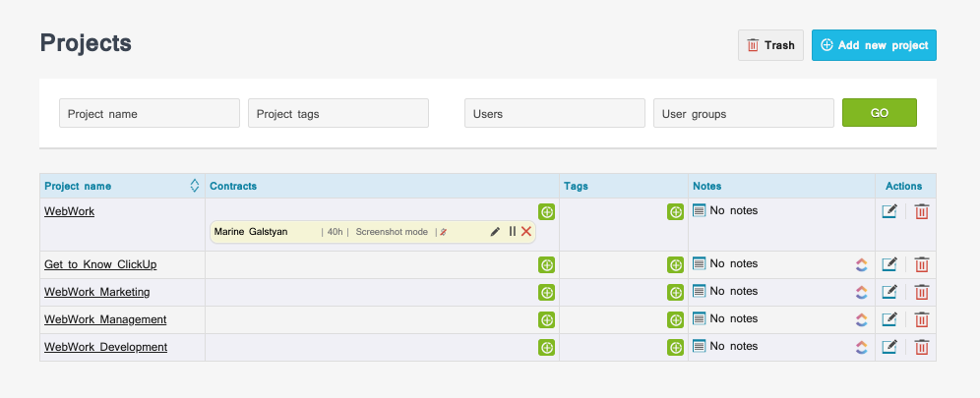Add tag to WebWork project

click(x=675, y=212)
